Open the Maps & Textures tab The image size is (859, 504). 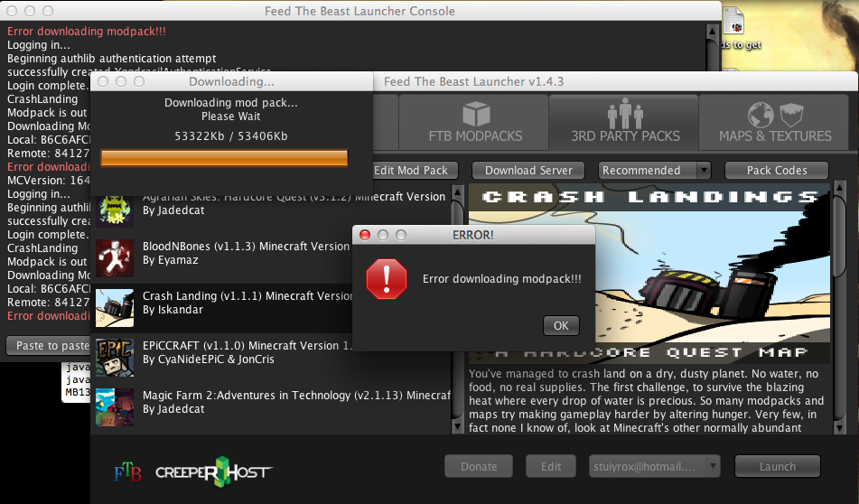(775, 123)
